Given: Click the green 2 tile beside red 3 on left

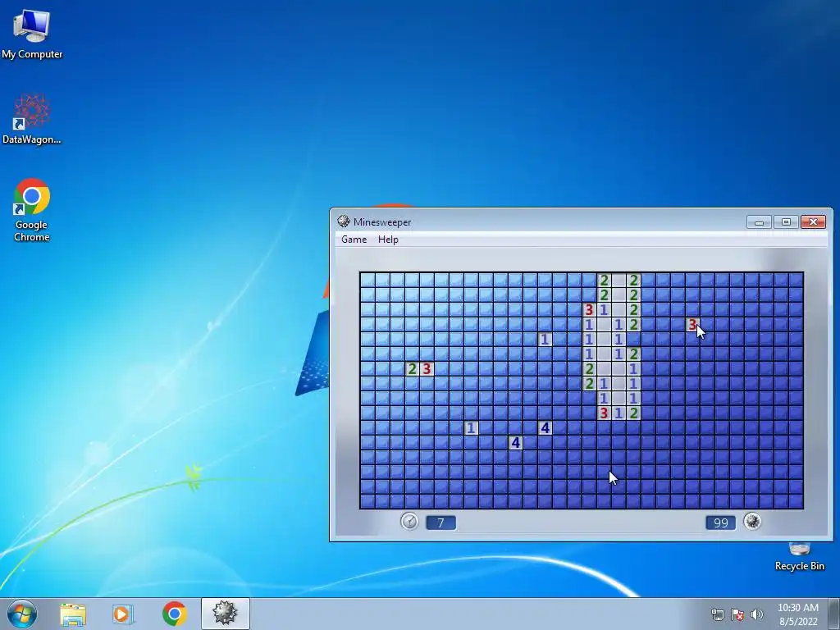Looking at the screenshot, I should (x=412, y=369).
